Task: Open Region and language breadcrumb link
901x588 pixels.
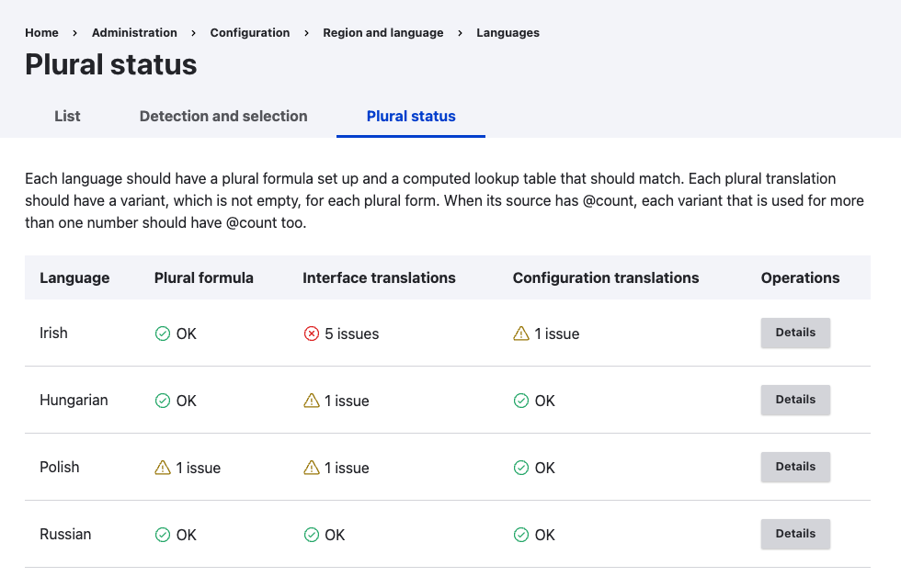Action: pyautogui.click(x=383, y=33)
